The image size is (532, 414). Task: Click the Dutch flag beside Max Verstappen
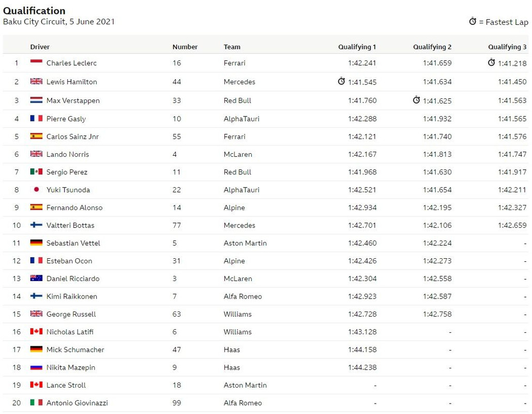[36, 100]
